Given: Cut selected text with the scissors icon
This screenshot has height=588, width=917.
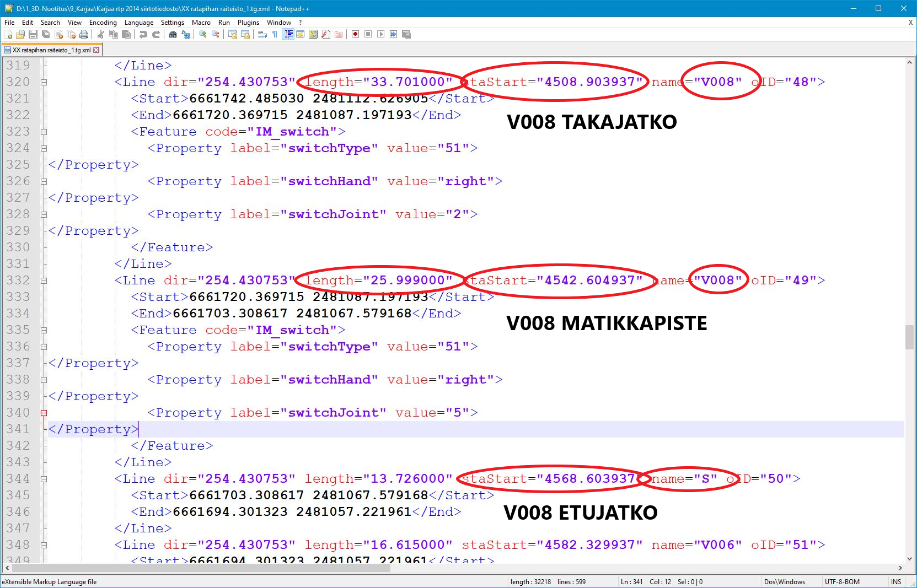Looking at the screenshot, I should tap(101, 34).
